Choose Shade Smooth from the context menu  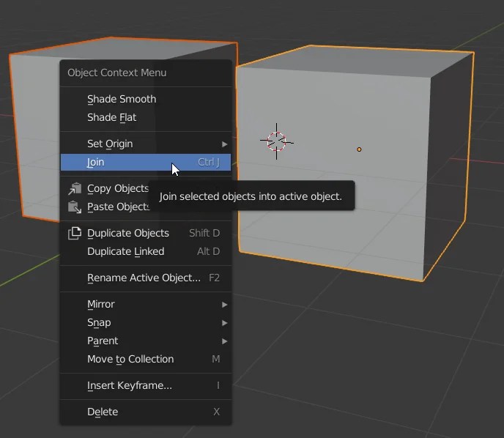(146, 99)
